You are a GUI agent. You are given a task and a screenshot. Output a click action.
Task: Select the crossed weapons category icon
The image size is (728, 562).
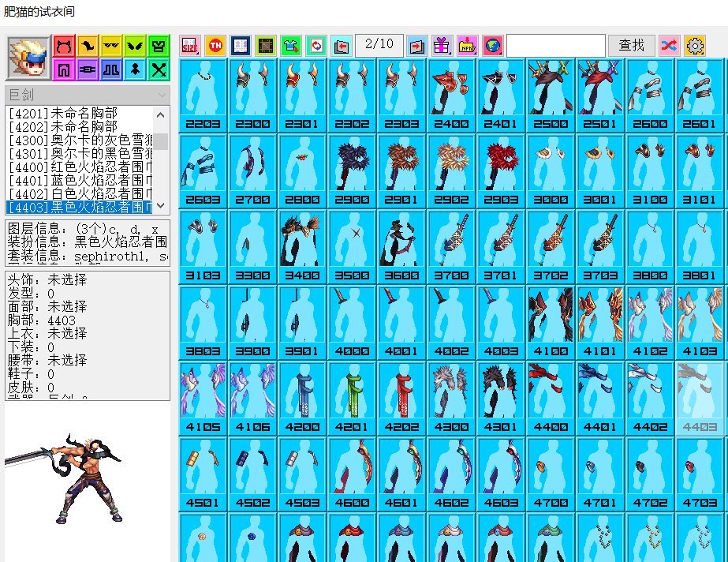(x=159, y=69)
